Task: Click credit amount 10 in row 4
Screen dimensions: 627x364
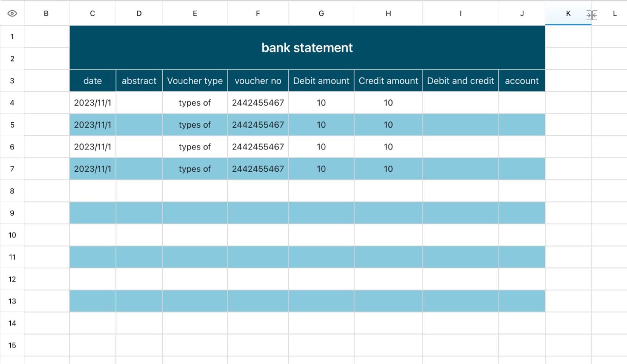Action: 388,103
